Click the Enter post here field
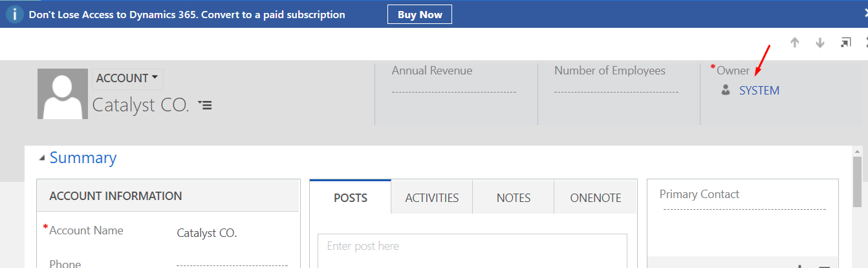The image size is (868, 268). tap(472, 247)
